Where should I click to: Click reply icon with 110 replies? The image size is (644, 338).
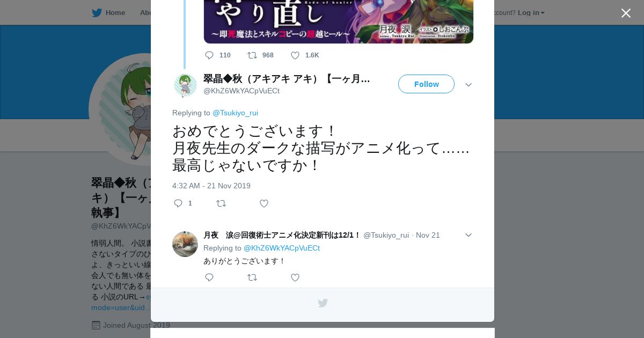(209, 55)
